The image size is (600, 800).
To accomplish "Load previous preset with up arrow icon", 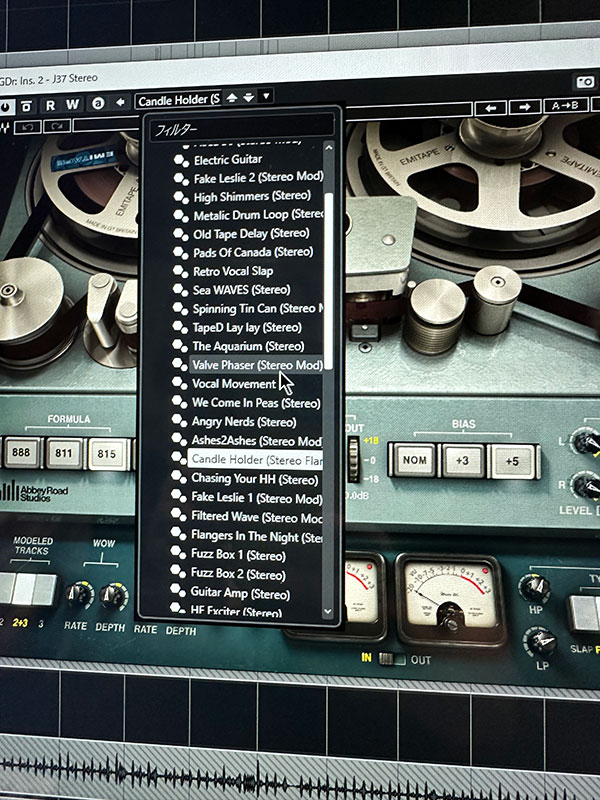I will [x=232, y=98].
